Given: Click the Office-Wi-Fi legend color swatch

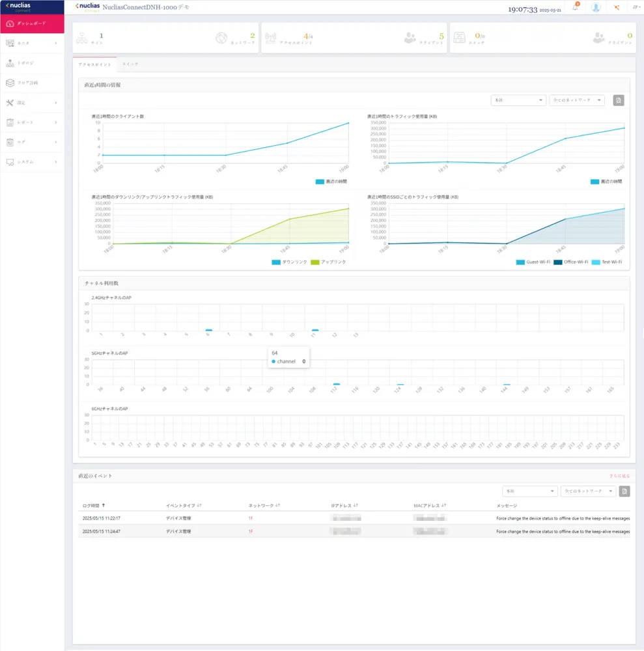Looking at the screenshot, I should click(557, 262).
